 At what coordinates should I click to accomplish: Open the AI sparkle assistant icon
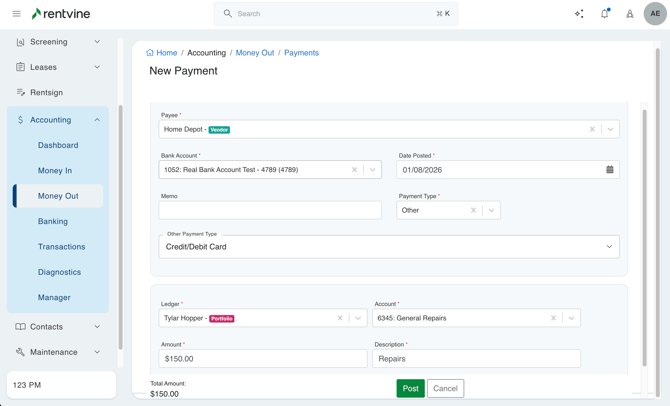579,14
